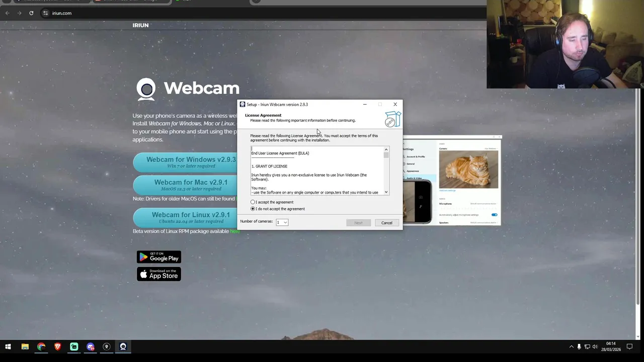Viewport: 644px width, 362px height.
Task: Click the license text scrollbar up arrow
Action: (x=386, y=149)
